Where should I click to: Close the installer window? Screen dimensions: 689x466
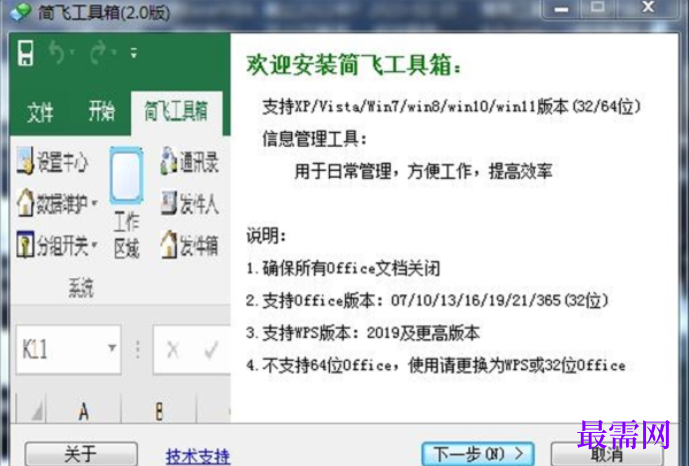coord(648,7)
